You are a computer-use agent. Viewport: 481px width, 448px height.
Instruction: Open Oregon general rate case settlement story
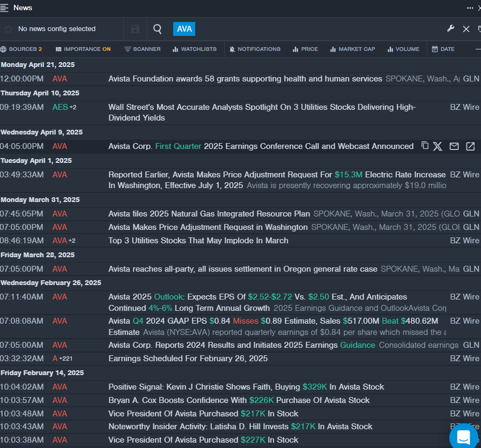[243, 269]
